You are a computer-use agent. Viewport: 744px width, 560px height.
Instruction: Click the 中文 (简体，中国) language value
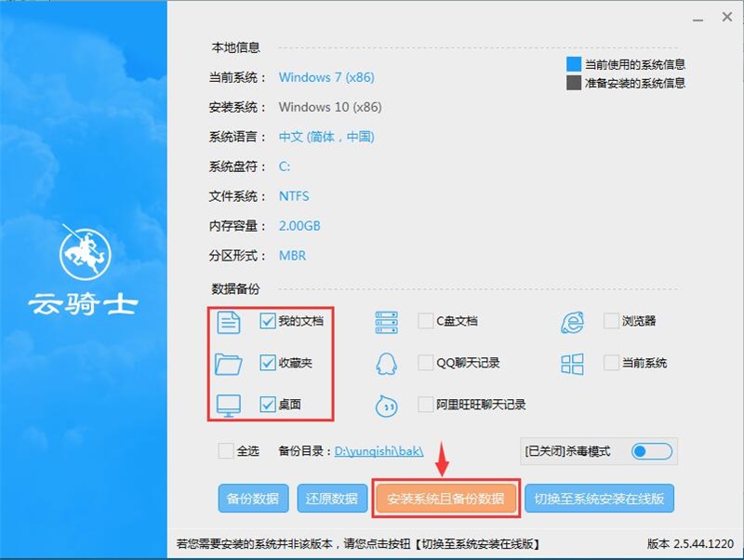326,137
